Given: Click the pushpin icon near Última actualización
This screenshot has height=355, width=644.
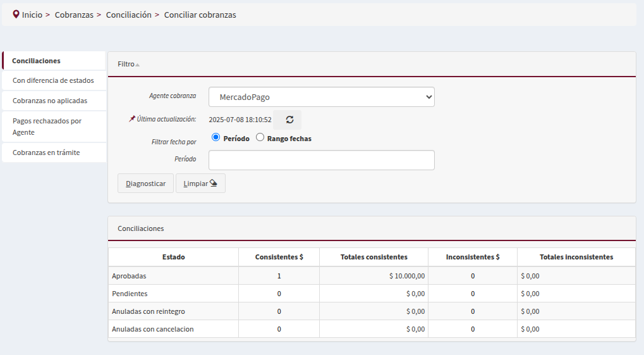Looking at the screenshot, I should [131, 119].
